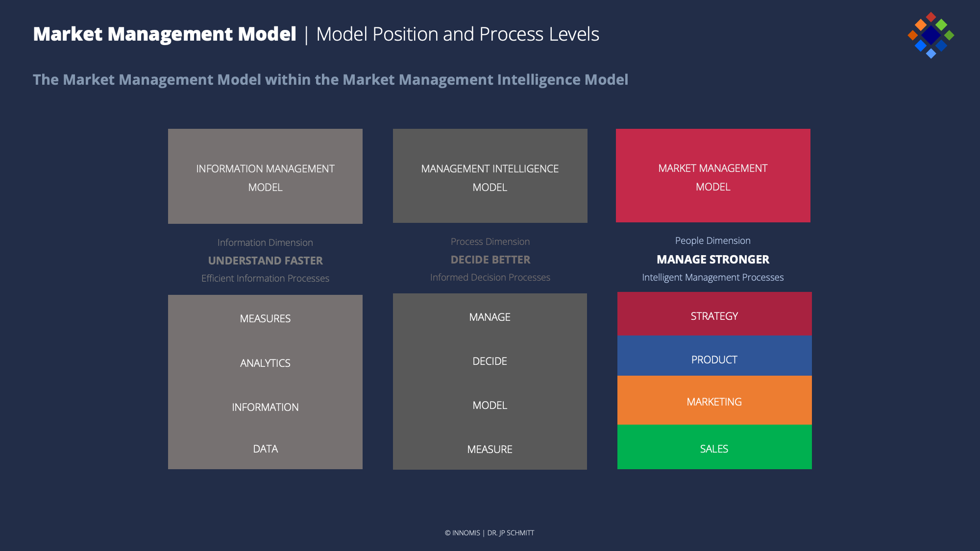The width and height of the screenshot is (980, 551).
Task: Select the red Market Management Model box
Action: [713, 176]
